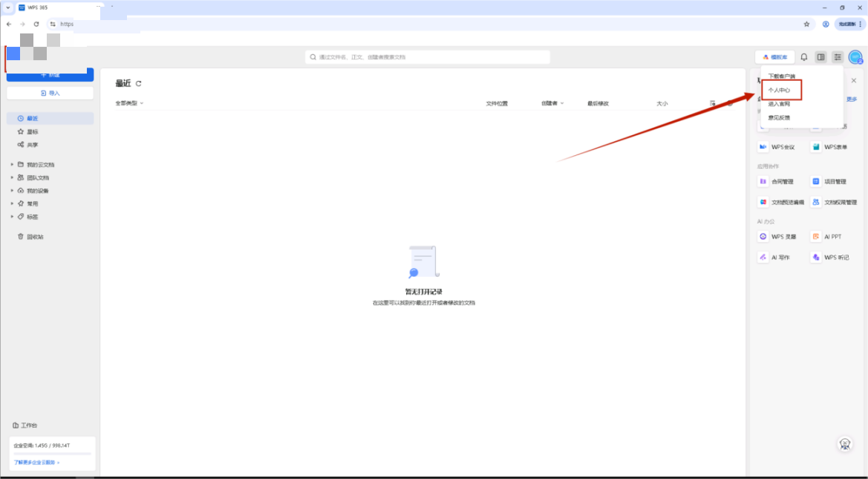
Task: Launch WPS 听记 app
Action: coord(830,258)
